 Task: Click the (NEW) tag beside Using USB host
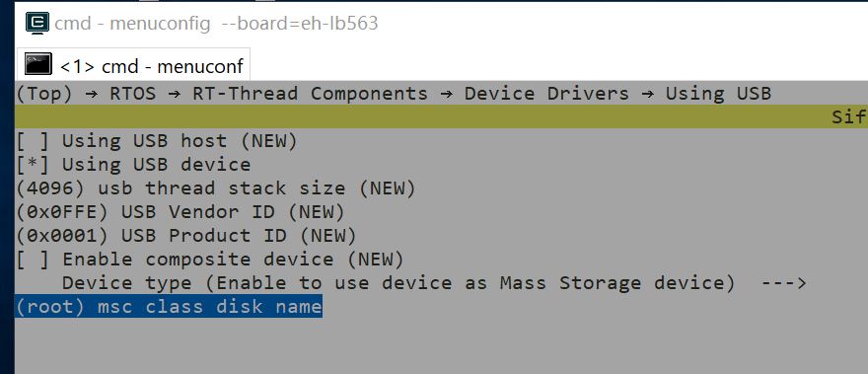pyautogui.click(x=269, y=141)
